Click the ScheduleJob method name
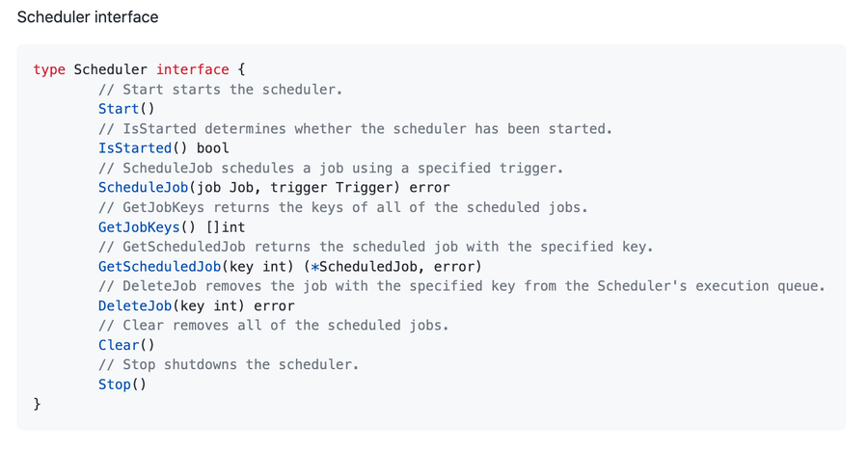 (143, 188)
